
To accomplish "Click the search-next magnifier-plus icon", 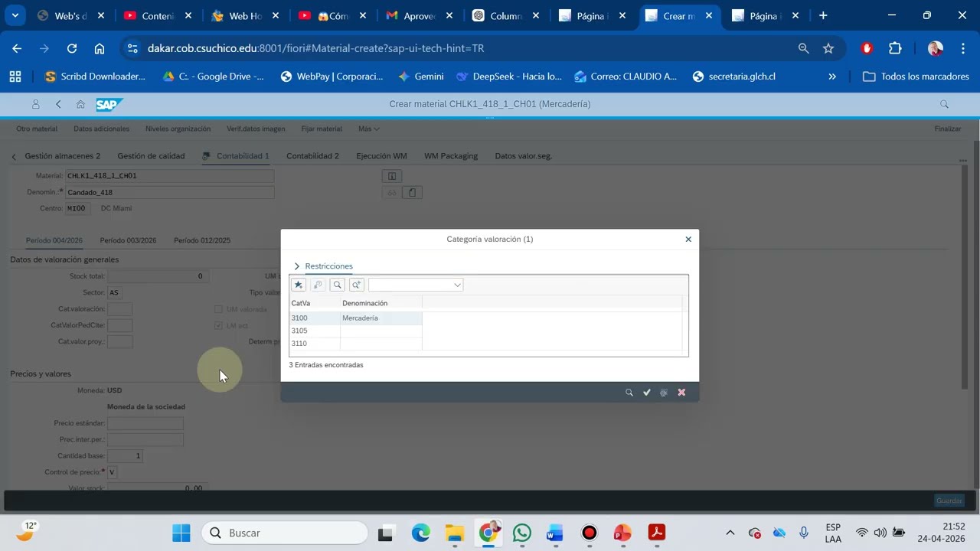I will coord(356,285).
